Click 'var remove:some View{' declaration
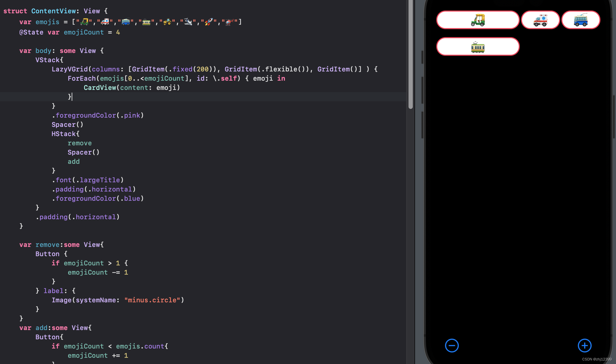 pos(62,245)
